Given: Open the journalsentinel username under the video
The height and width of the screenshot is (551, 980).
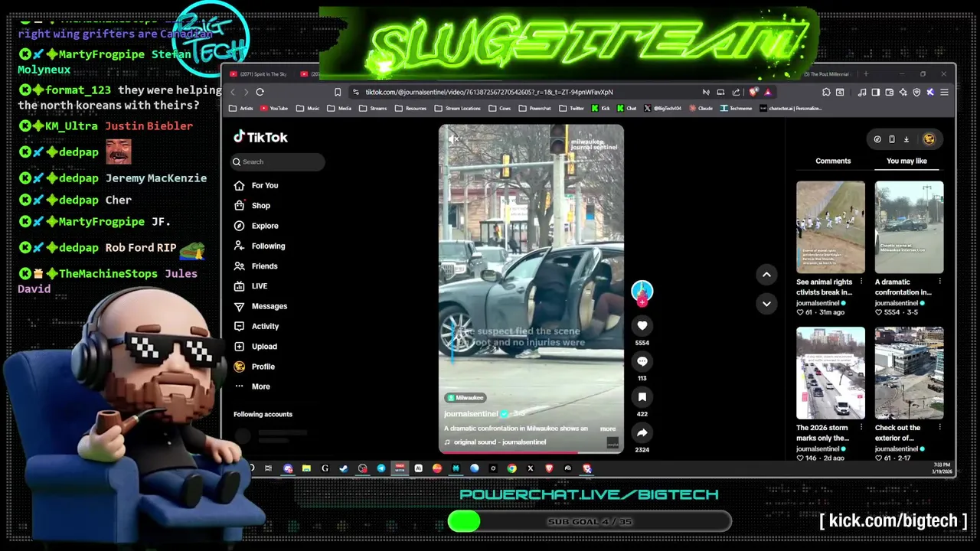Looking at the screenshot, I should [x=471, y=414].
